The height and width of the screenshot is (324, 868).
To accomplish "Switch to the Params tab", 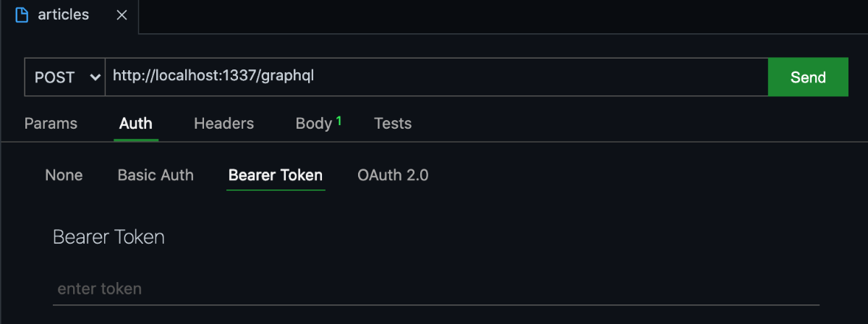I will click(51, 124).
